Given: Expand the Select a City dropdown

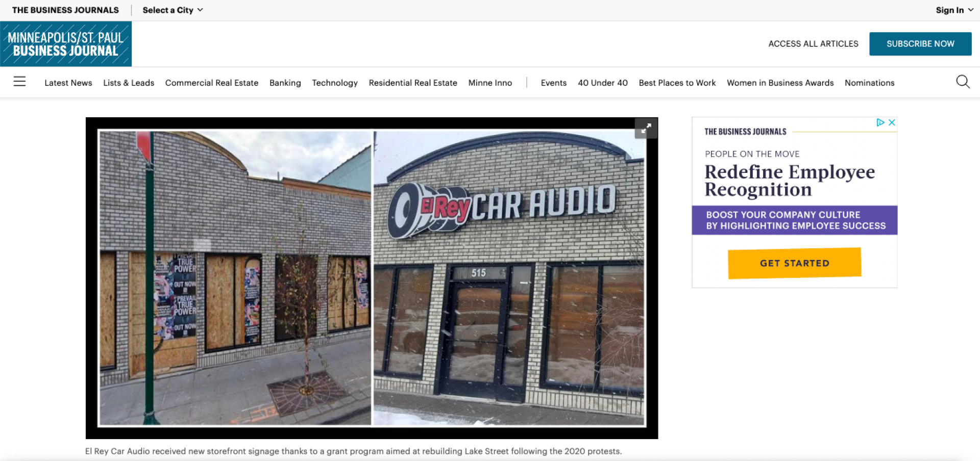Looking at the screenshot, I should point(173,10).
